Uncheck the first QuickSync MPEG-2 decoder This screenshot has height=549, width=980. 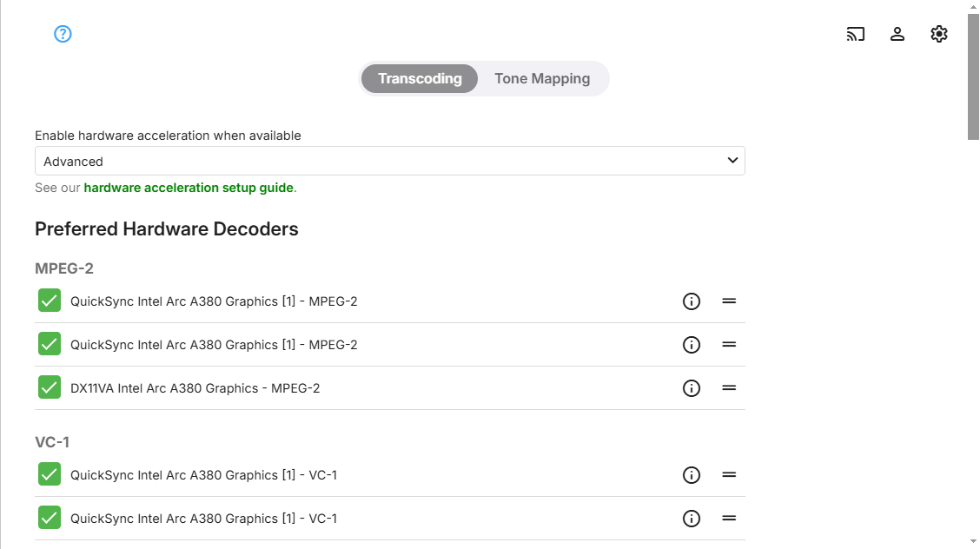[50, 301]
